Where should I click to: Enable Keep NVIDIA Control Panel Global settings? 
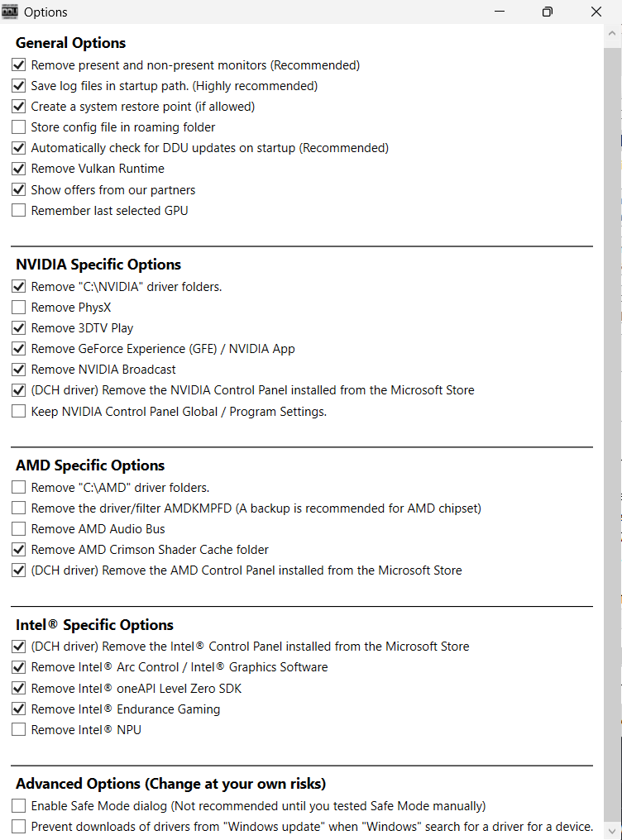[x=19, y=412]
